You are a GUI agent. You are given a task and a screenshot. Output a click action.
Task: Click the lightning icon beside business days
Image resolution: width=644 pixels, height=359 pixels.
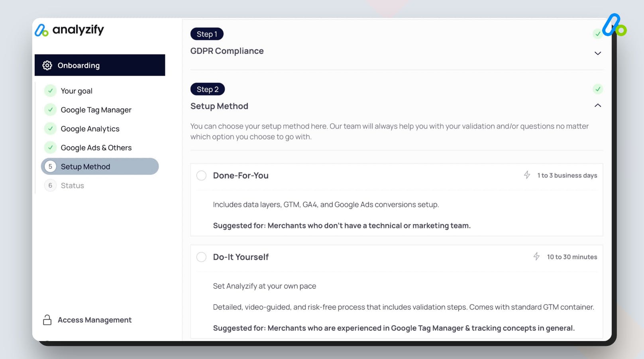[x=527, y=175]
